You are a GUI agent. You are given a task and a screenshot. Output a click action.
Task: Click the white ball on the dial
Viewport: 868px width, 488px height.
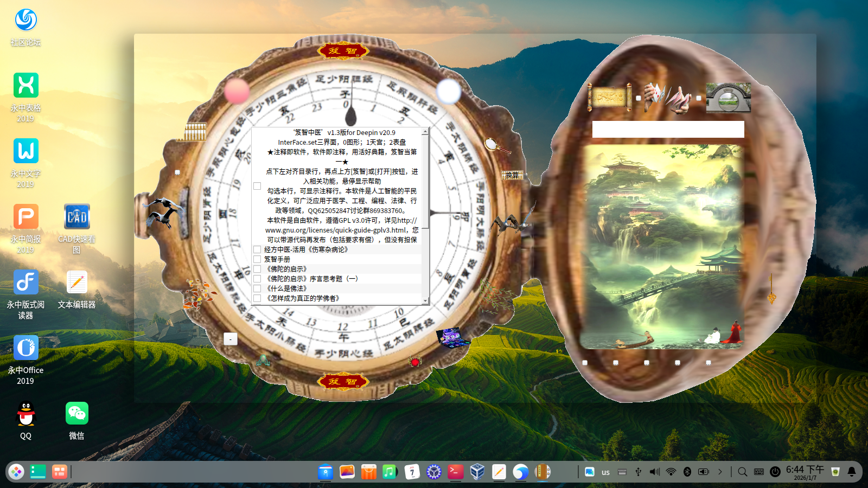449,91
